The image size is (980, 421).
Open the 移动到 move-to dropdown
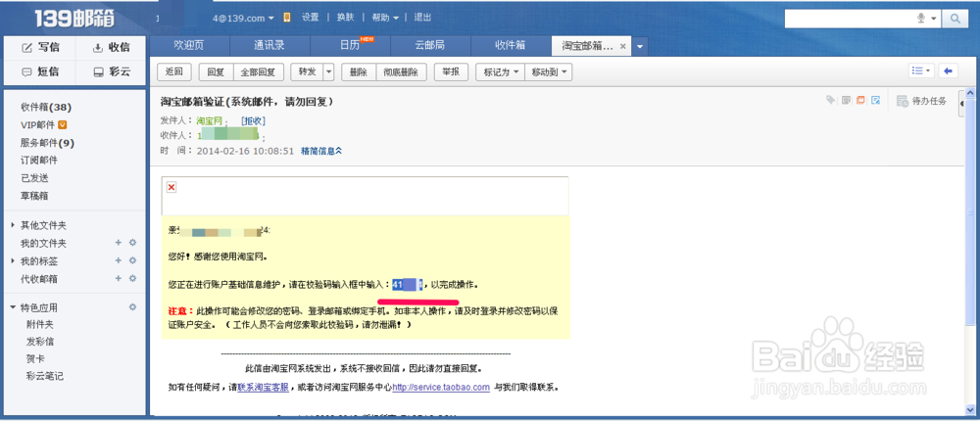click(x=549, y=71)
